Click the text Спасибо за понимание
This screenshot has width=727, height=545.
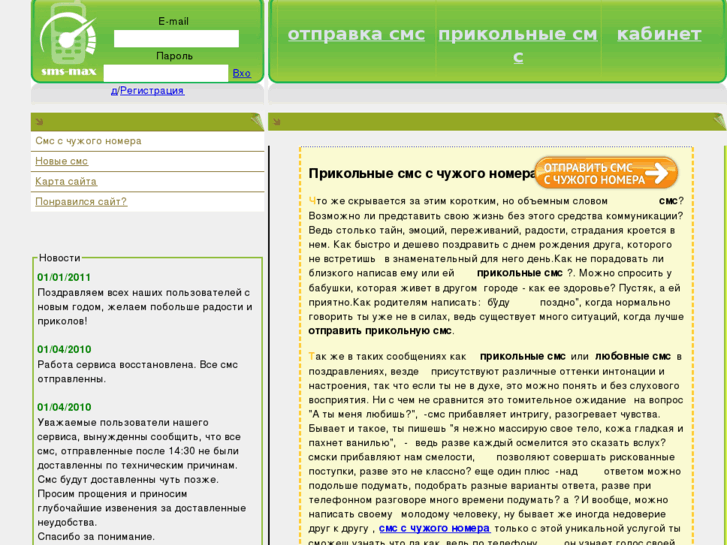click(96, 537)
